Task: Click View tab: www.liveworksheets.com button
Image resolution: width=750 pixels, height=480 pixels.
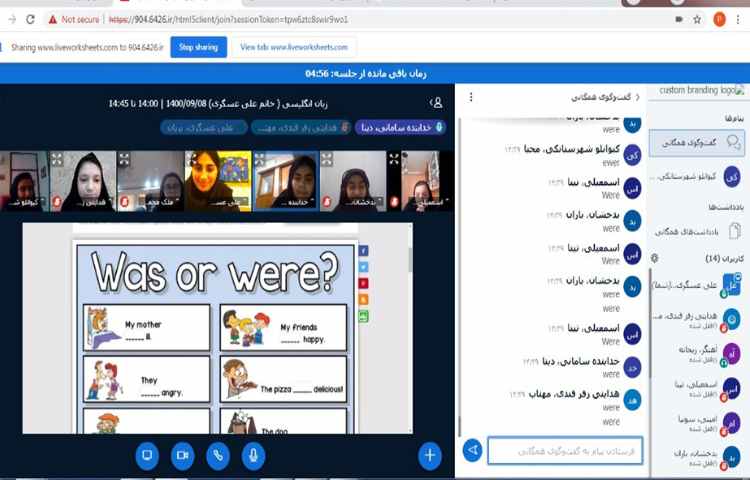Action: click(x=294, y=47)
